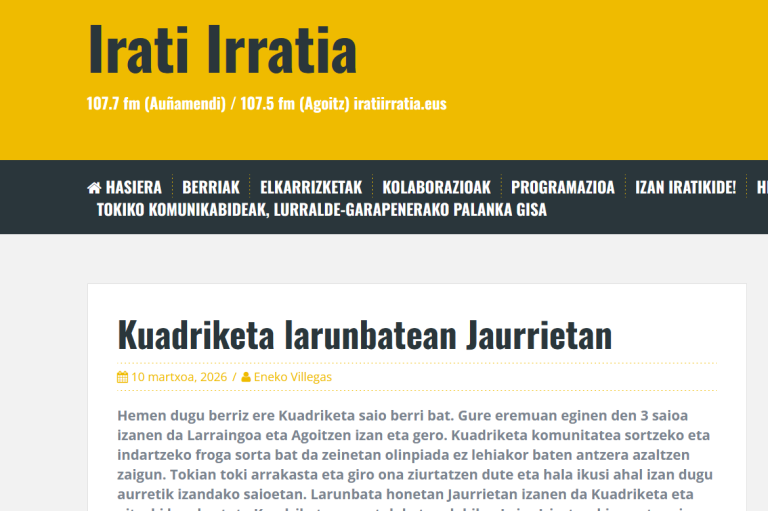Select KOLABORAZIOAK in the navigation bar
The image size is (768, 511).
click(x=436, y=187)
